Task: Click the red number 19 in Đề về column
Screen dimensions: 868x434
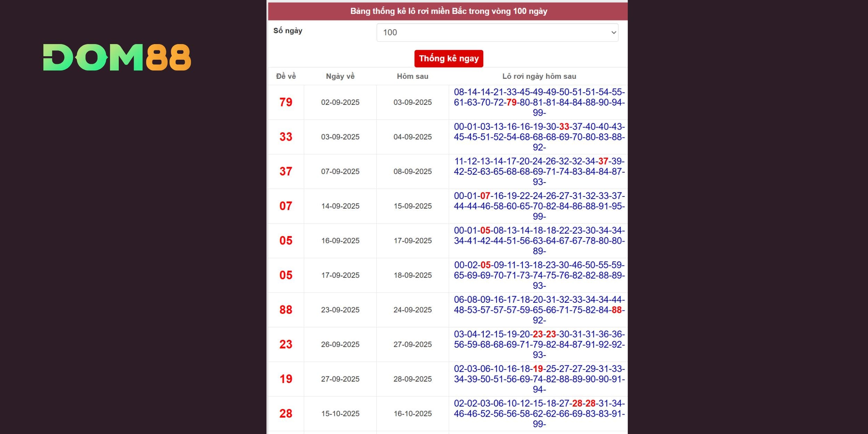Action: 286,379
